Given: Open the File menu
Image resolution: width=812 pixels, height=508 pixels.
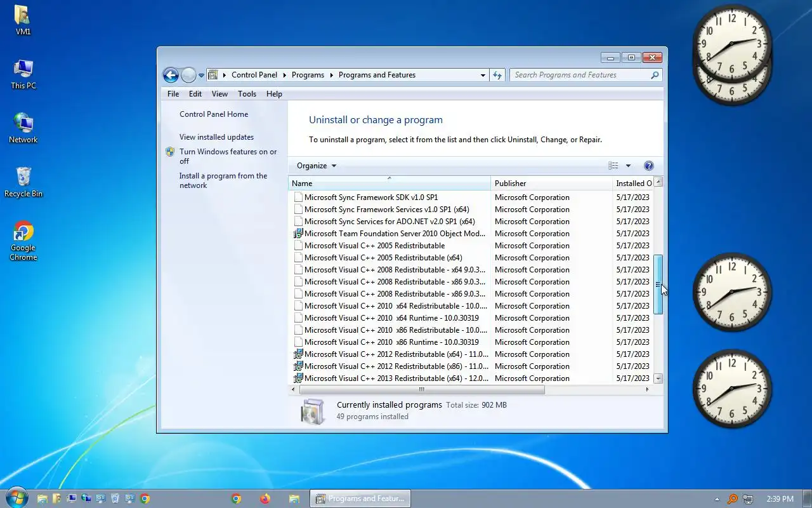Looking at the screenshot, I should (173, 94).
